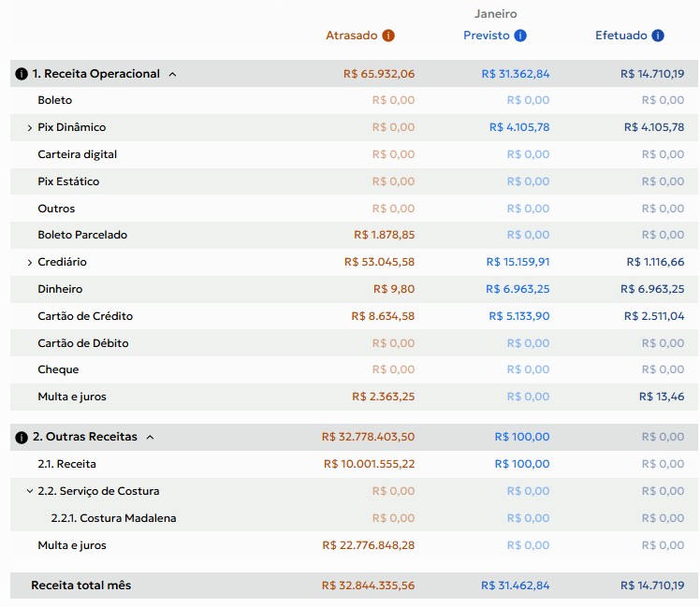Collapse the 2. Outras Receitas section

coord(150,437)
